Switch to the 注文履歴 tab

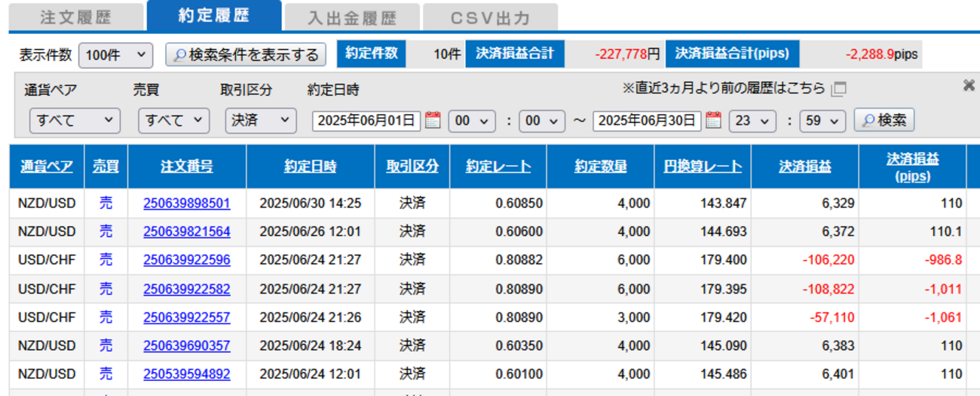tap(75, 17)
